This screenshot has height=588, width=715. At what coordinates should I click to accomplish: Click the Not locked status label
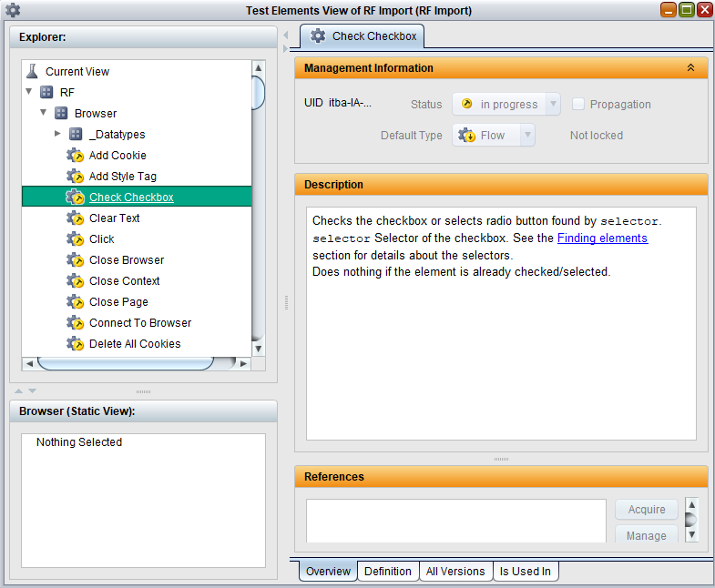pos(597,136)
